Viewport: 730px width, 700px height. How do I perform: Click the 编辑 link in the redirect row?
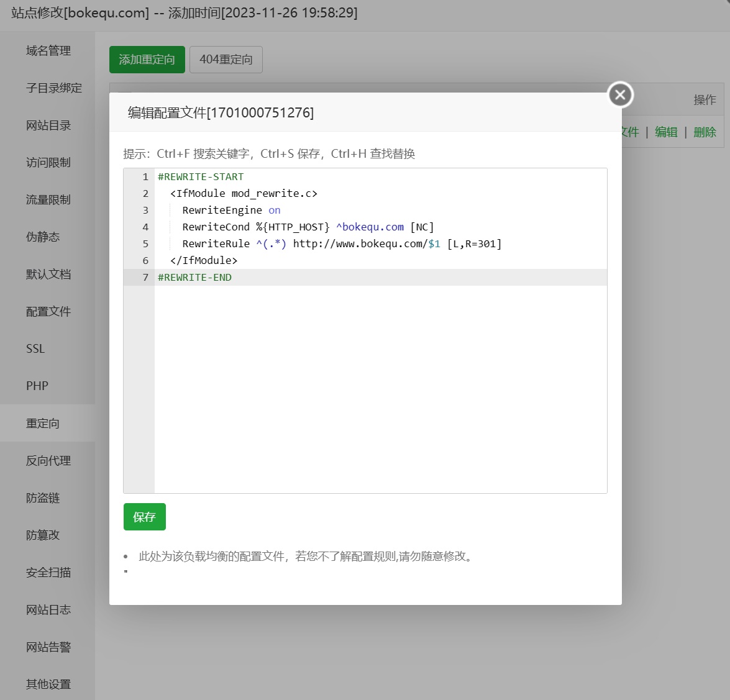pos(666,132)
